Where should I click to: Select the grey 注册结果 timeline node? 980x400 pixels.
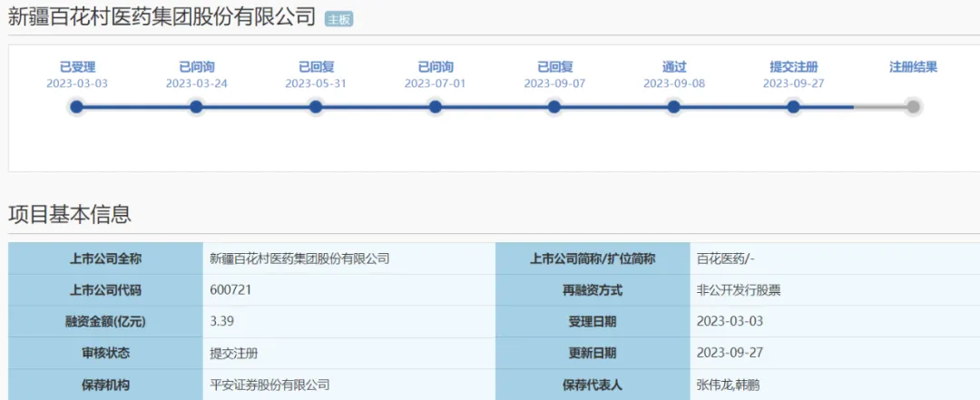point(913,107)
